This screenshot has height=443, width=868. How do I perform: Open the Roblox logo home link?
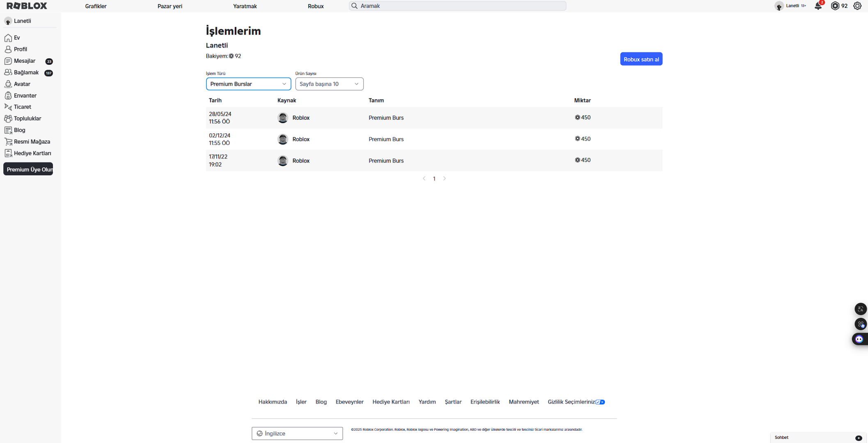click(x=27, y=6)
